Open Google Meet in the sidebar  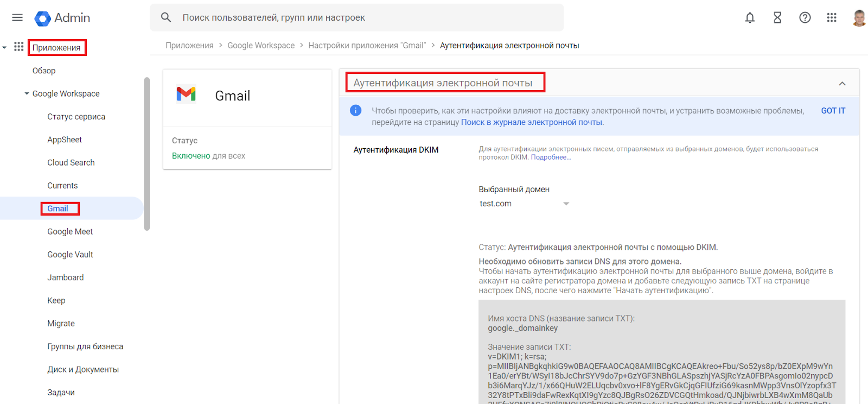click(x=70, y=231)
